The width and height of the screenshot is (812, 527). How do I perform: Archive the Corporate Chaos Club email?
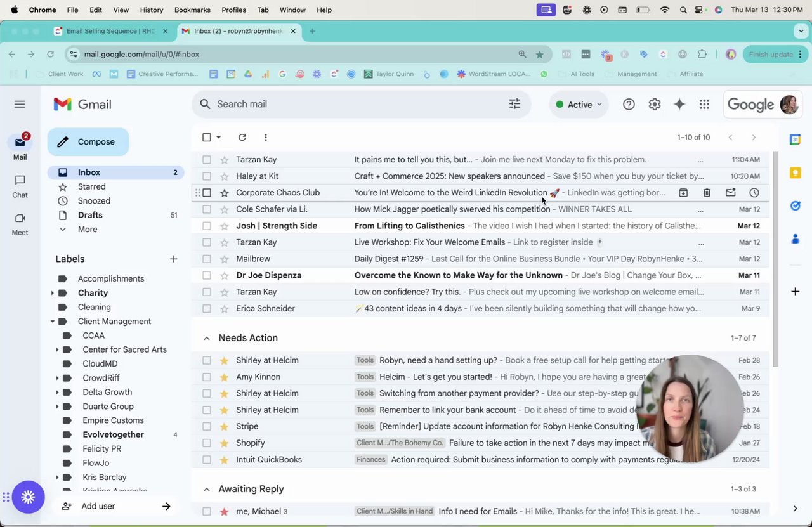[683, 193]
